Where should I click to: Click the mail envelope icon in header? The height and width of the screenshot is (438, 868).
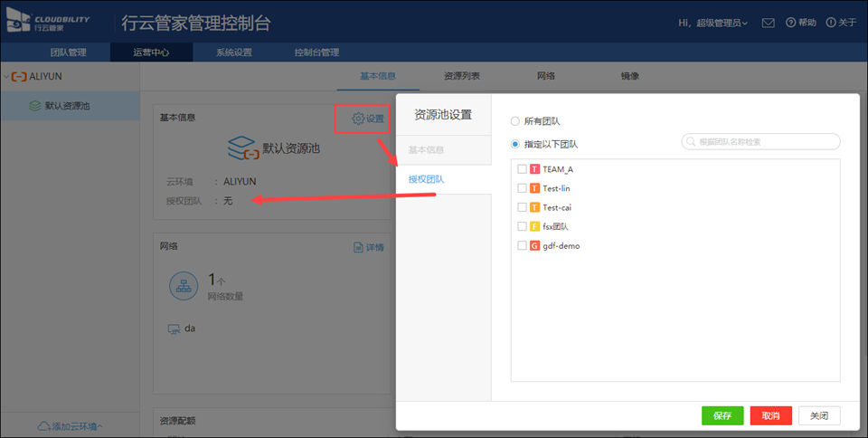tap(768, 23)
